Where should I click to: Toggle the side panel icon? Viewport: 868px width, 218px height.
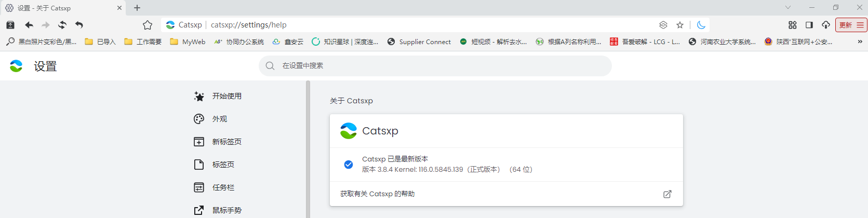tap(809, 25)
